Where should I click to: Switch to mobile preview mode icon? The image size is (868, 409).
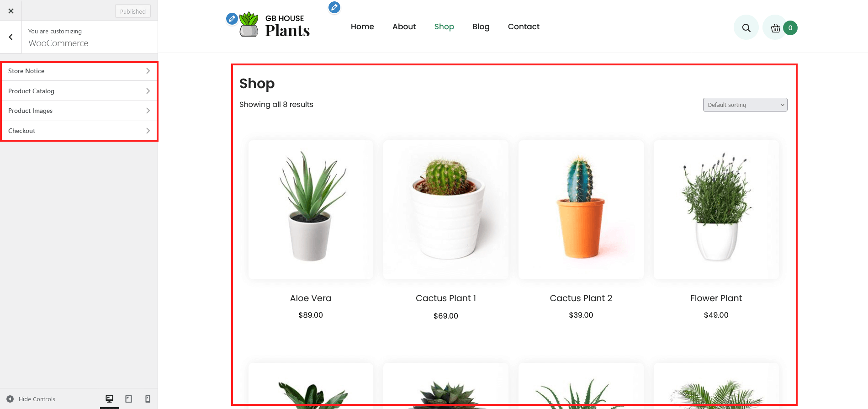click(148, 399)
